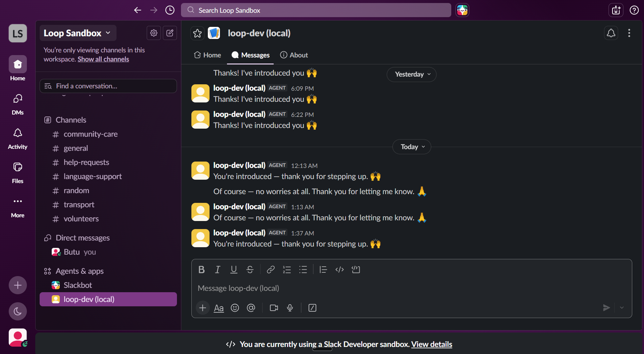Switch to the Home tab of loop-dev

208,55
